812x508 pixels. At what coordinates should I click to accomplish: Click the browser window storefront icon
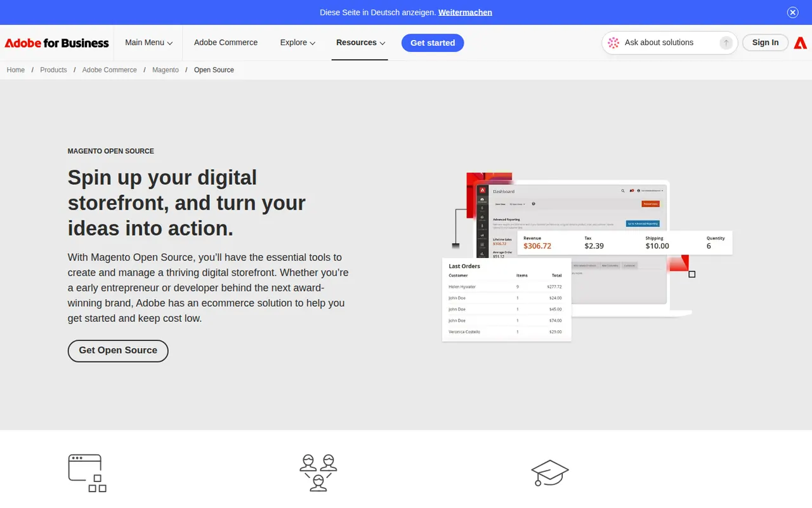pos(87,473)
